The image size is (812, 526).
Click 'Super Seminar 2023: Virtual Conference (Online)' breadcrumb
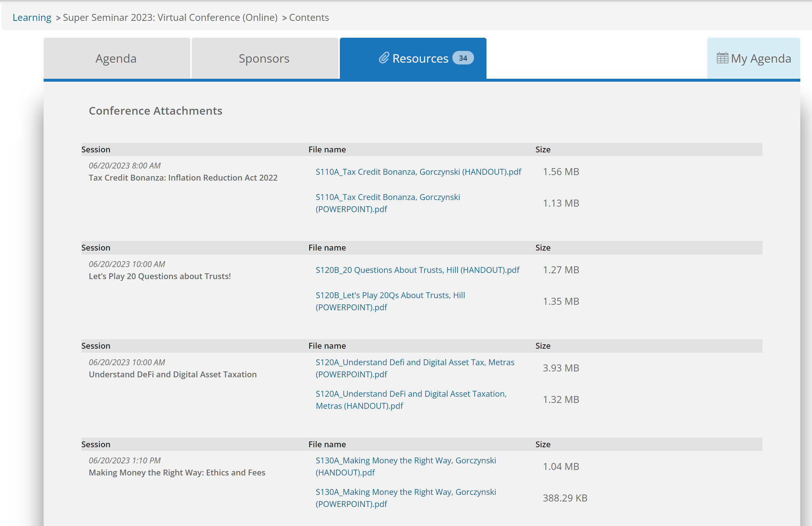click(170, 17)
